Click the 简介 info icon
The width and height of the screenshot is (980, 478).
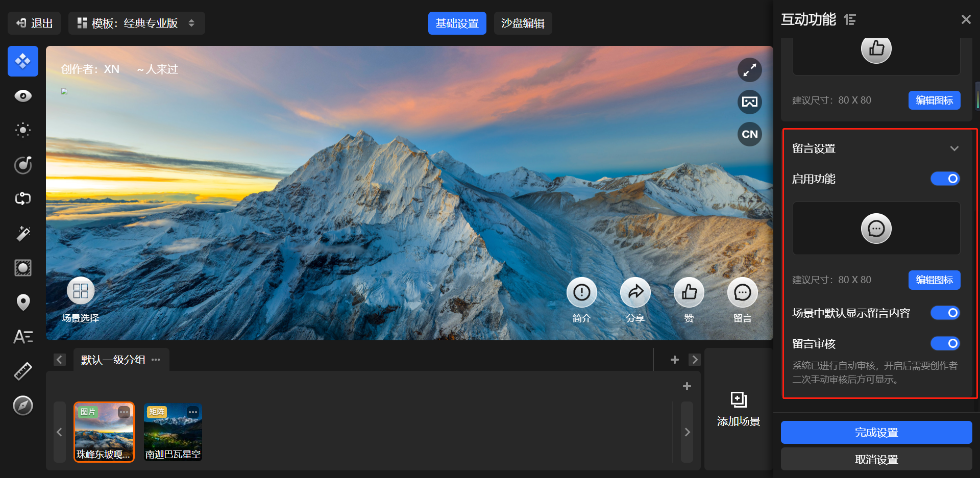pyautogui.click(x=581, y=292)
